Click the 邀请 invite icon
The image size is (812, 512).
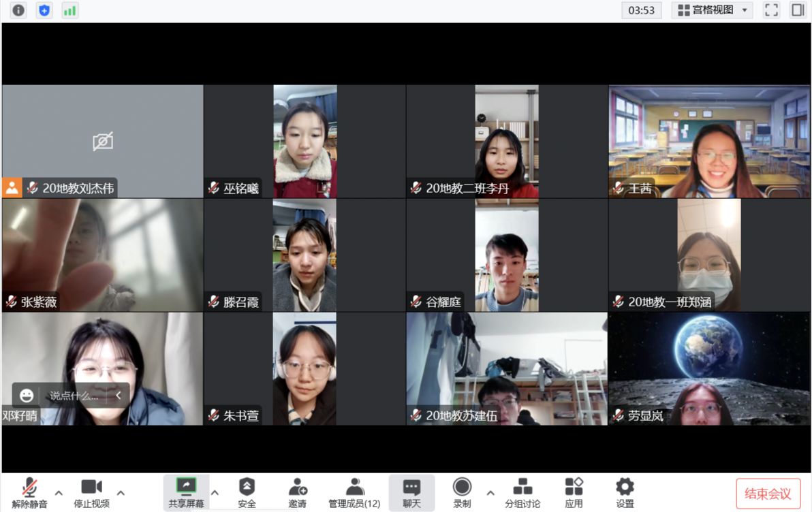(x=297, y=492)
